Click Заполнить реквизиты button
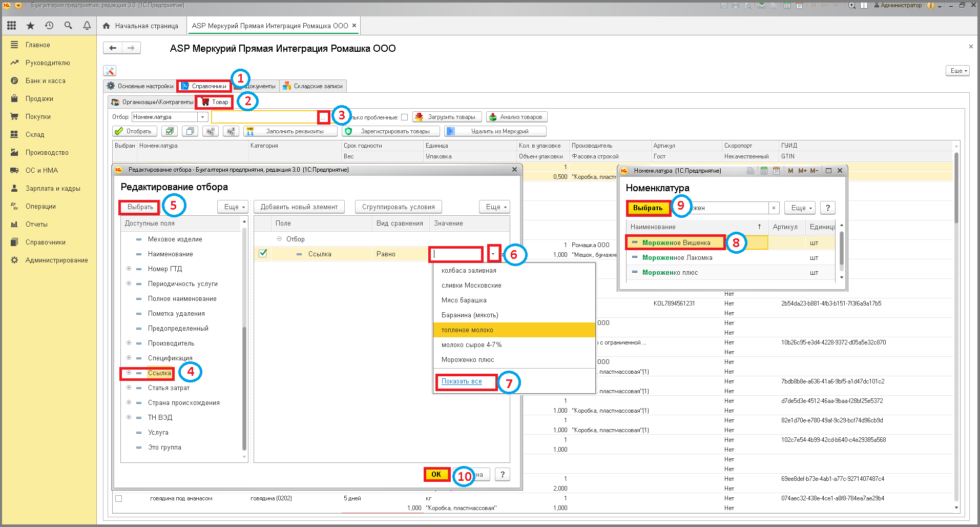Viewport: 980px width, 527px height. coord(290,131)
